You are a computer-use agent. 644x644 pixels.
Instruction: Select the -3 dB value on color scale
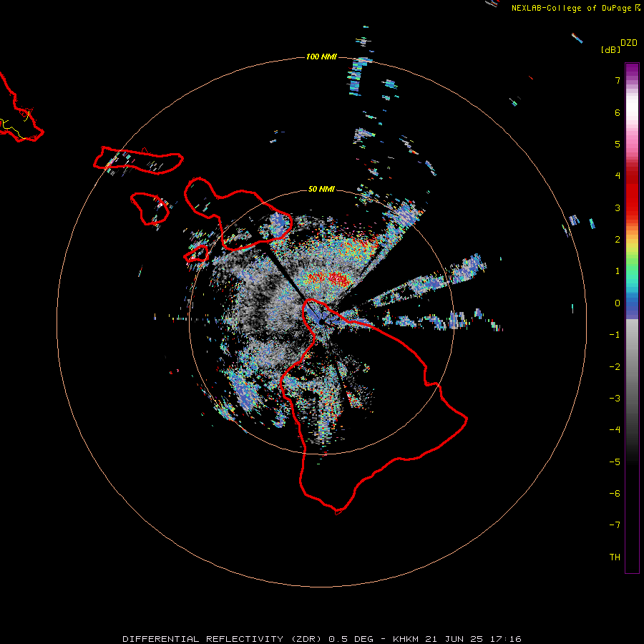[615, 399]
